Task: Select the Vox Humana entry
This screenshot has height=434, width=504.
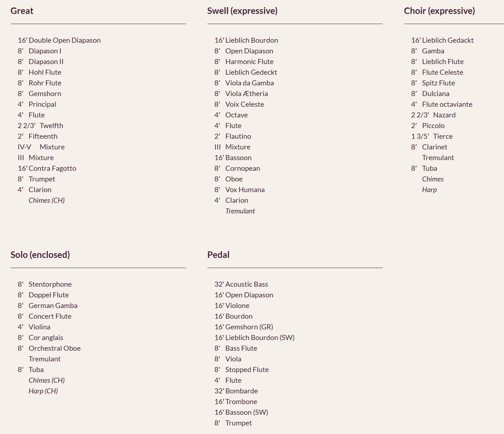Action: pyautogui.click(x=245, y=190)
